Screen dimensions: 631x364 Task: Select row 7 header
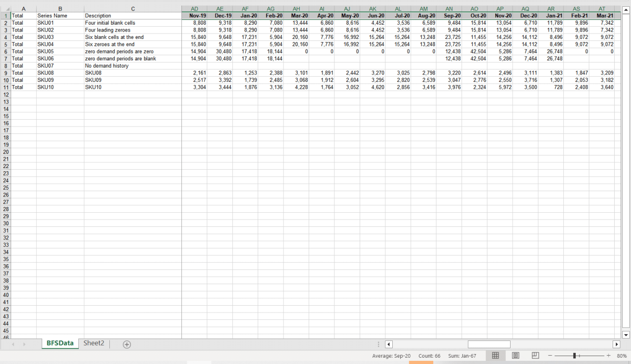point(5,59)
